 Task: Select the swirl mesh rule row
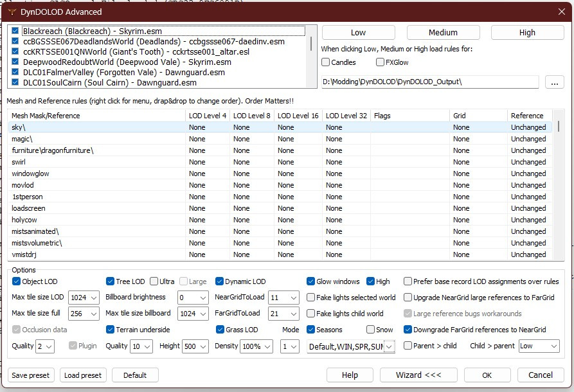click(x=280, y=162)
